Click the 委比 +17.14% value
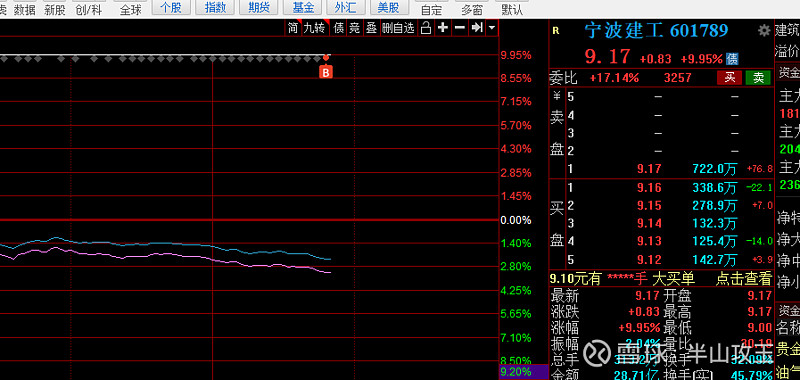This screenshot has height=380, width=800. tap(614, 78)
